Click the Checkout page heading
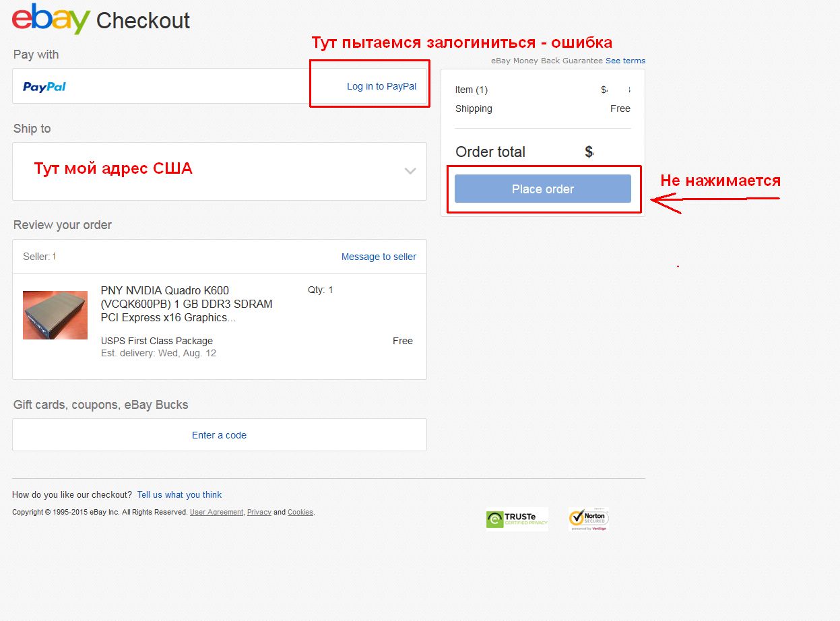Screen dimensions: 840x621 [143, 21]
